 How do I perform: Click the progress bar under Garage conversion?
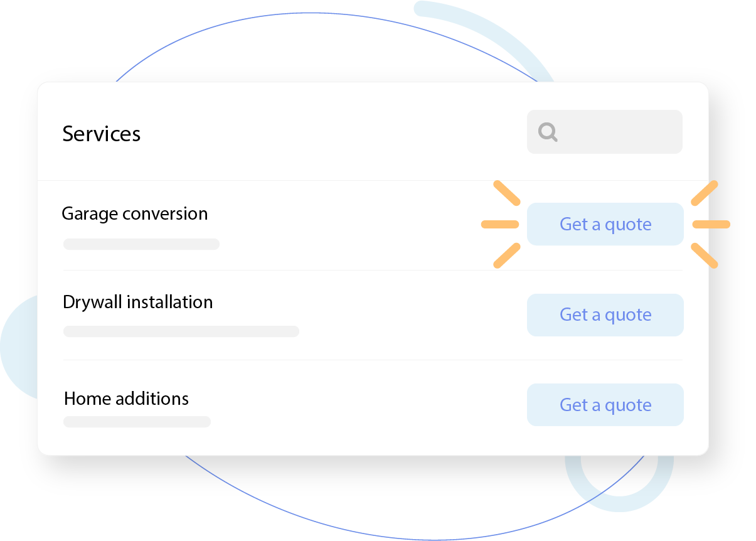point(141,244)
